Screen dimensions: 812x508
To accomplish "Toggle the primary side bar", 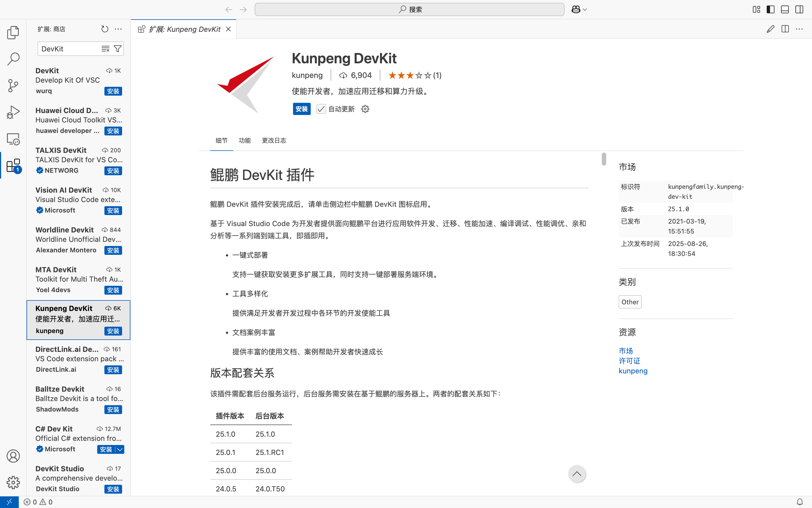I will (770, 9).
